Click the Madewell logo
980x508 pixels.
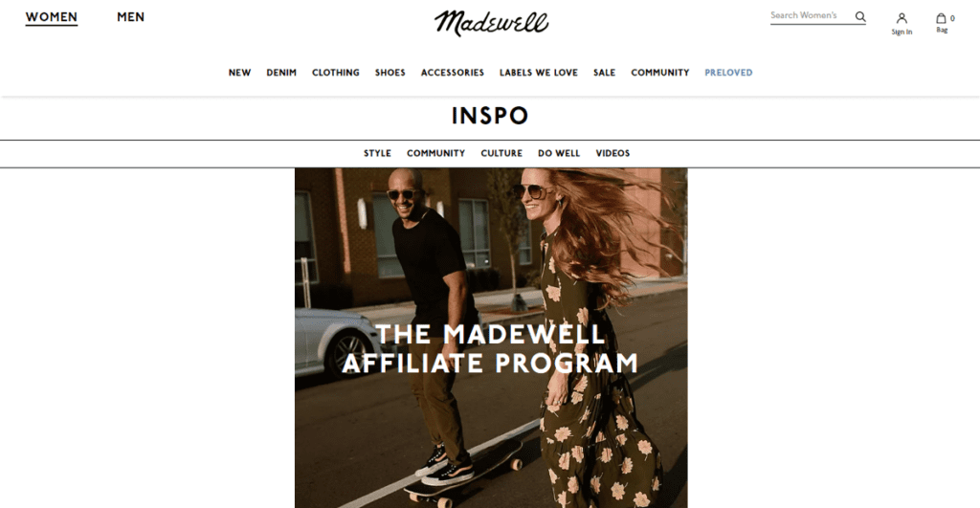coord(491,23)
